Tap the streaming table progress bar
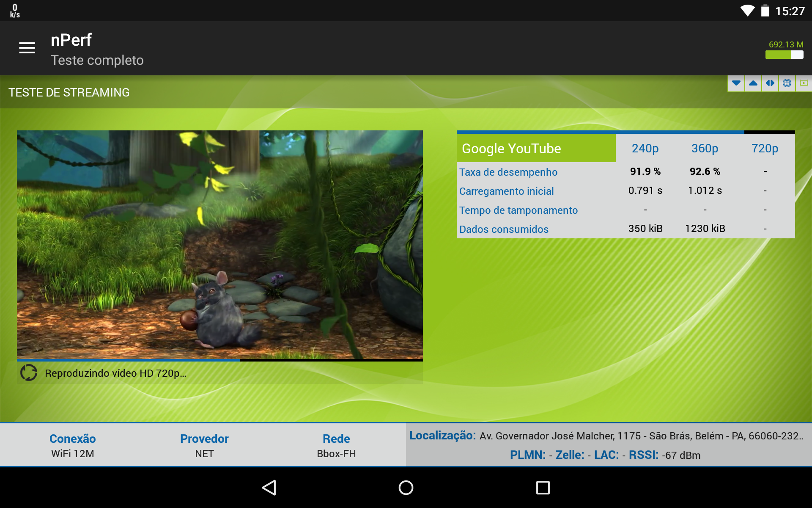812x508 pixels. [626, 132]
